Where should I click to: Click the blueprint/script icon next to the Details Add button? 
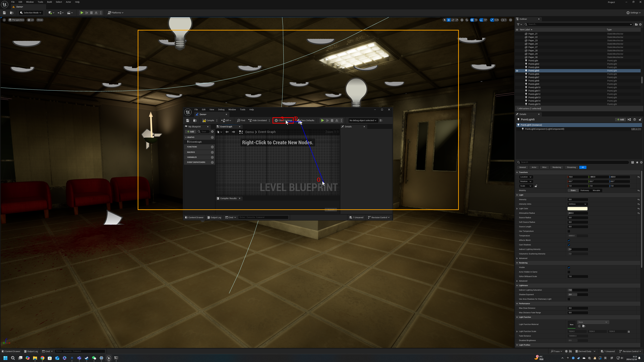629,120
